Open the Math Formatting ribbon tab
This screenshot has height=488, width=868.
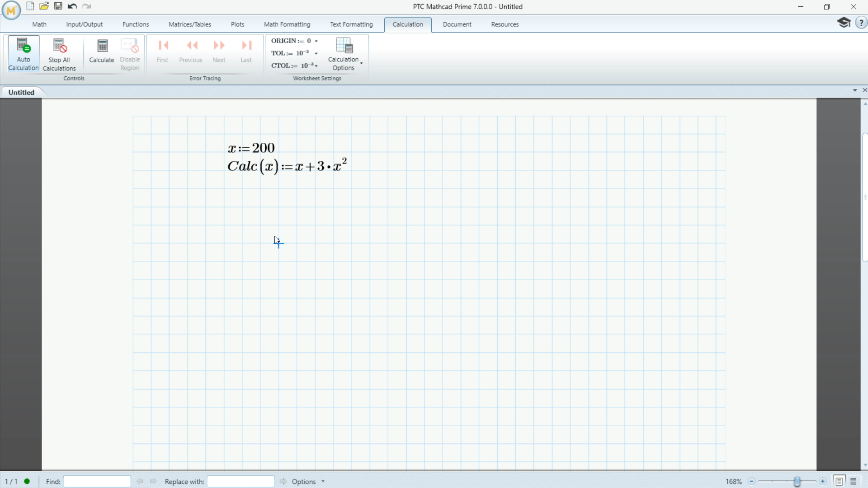287,24
